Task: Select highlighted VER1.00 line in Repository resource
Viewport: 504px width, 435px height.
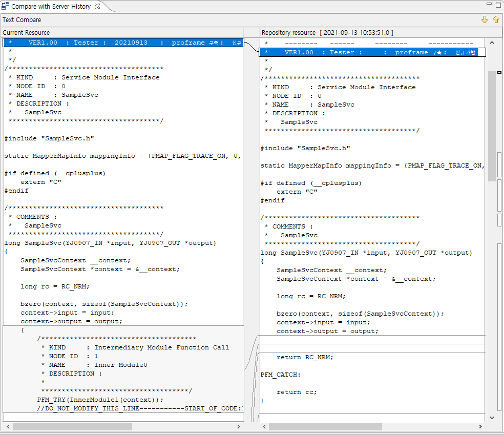Action: pos(369,52)
